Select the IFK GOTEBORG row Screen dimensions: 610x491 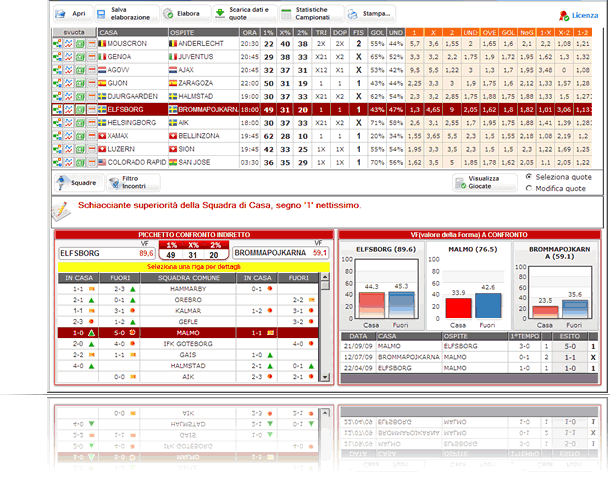click(x=188, y=344)
